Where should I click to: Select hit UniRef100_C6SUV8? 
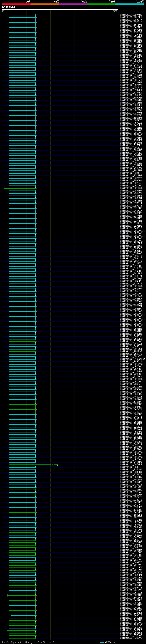(x=131, y=548)
